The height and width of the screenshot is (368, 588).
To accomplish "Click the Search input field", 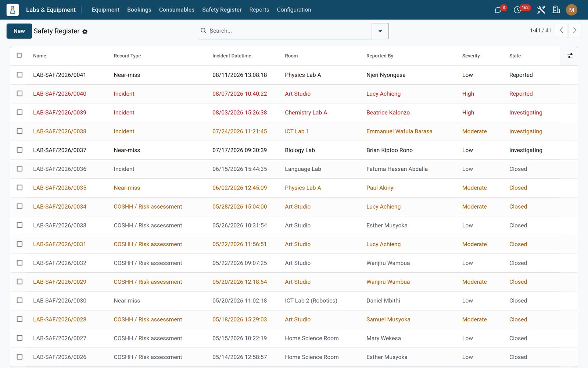I will (290, 31).
